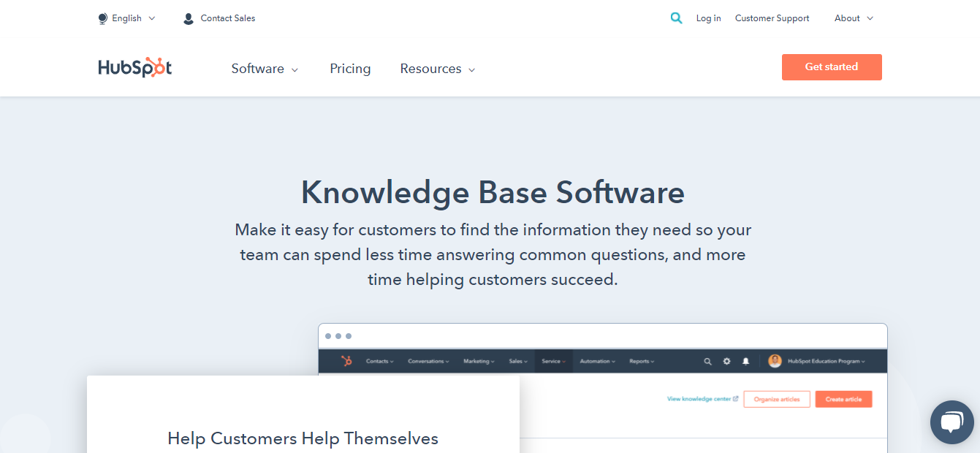The height and width of the screenshot is (453, 980).
Task: Click the notifications bell in the preview navbar
Action: tap(745, 361)
